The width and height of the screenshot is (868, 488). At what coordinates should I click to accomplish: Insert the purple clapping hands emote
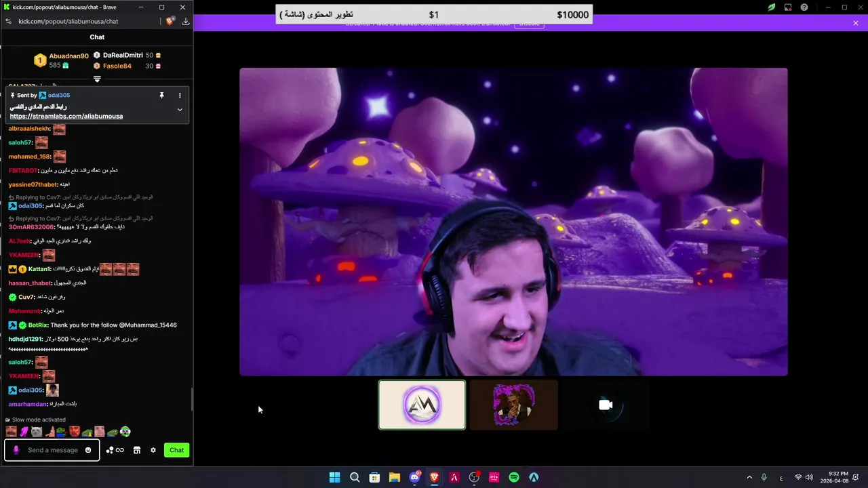point(24,432)
